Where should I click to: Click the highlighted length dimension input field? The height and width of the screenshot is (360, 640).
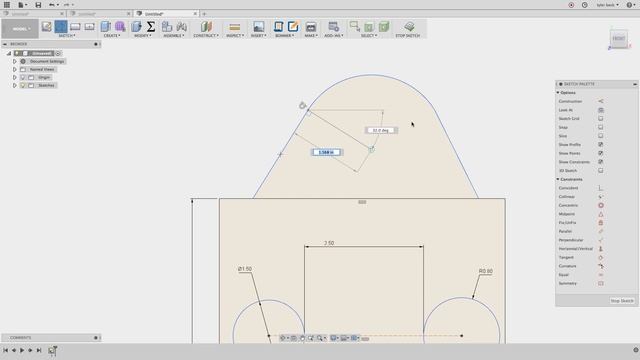coord(327,152)
